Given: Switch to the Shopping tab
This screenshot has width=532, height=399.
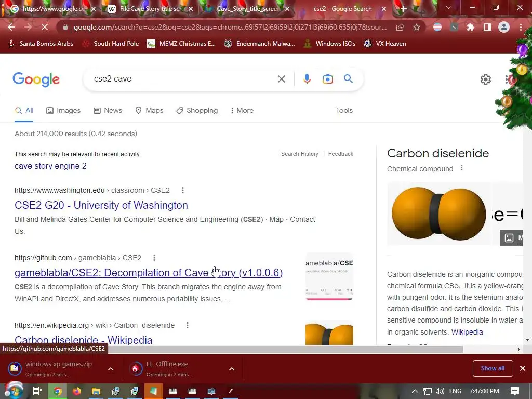Looking at the screenshot, I should point(197,111).
